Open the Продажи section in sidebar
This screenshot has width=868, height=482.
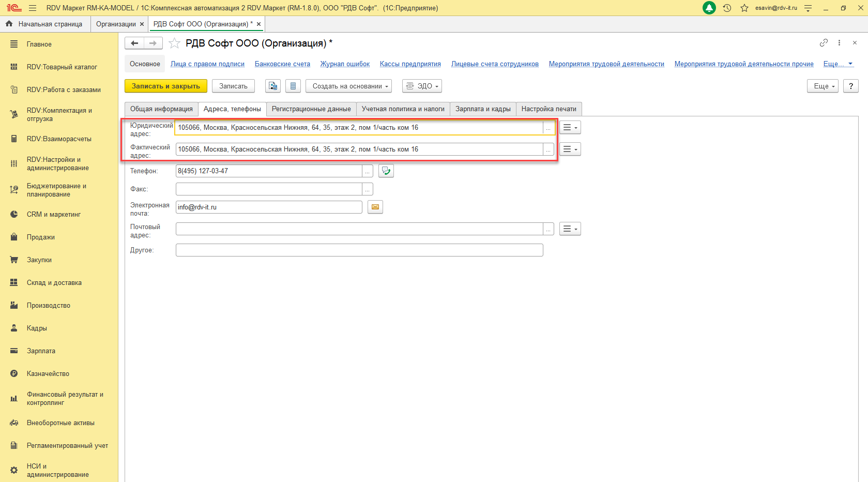pos(41,237)
